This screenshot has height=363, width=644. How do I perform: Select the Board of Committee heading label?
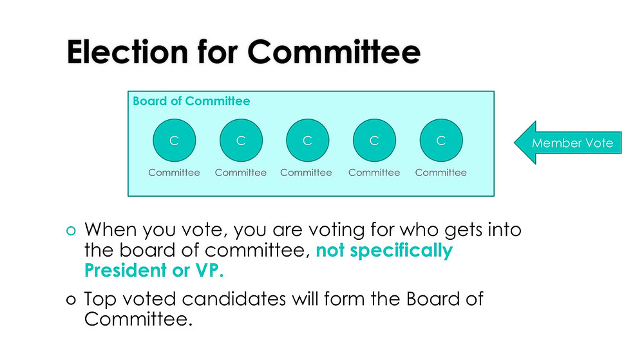point(191,101)
